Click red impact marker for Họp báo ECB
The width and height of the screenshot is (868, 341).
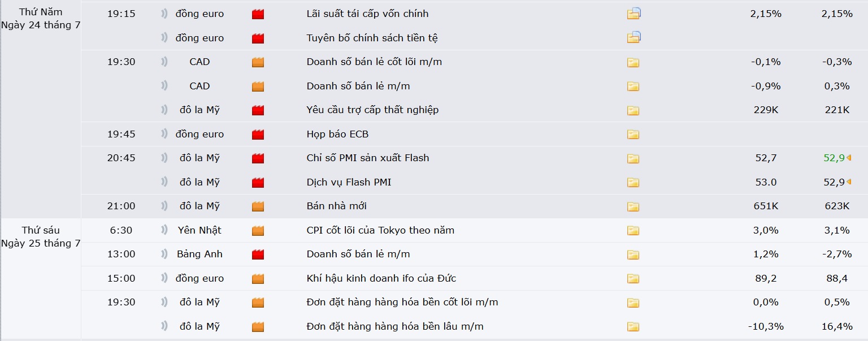click(258, 135)
